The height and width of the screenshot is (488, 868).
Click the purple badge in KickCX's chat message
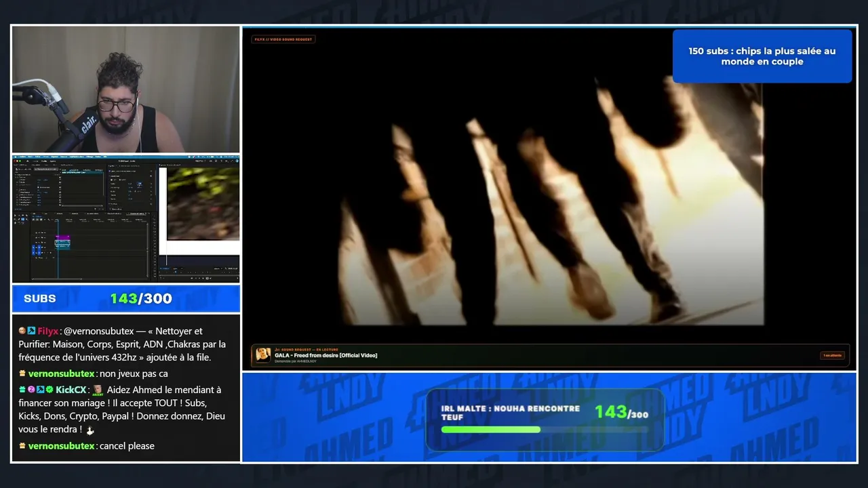[31, 390]
